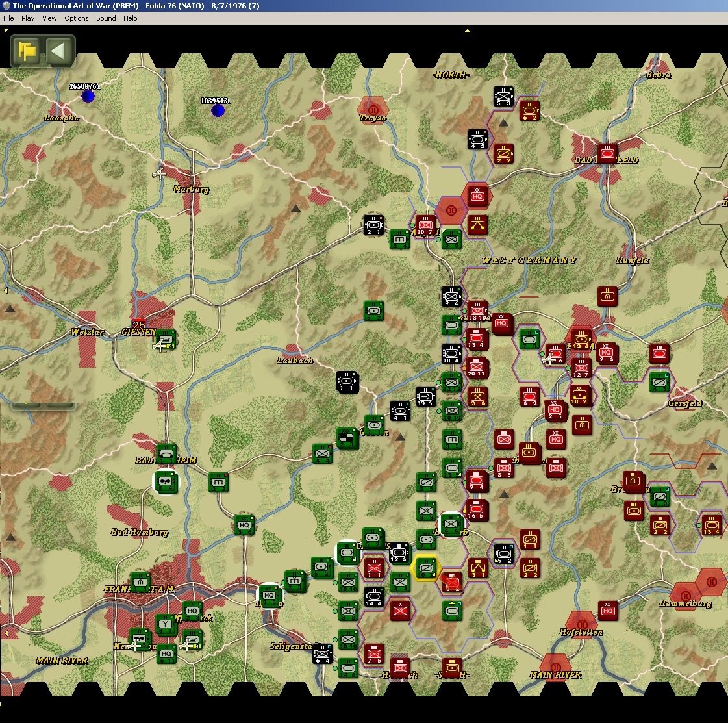Select the black 12-4 armored unit

pos(399,553)
